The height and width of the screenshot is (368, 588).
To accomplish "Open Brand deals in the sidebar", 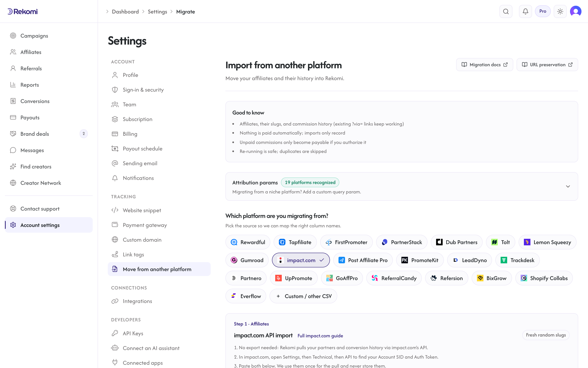I will click(x=49, y=134).
